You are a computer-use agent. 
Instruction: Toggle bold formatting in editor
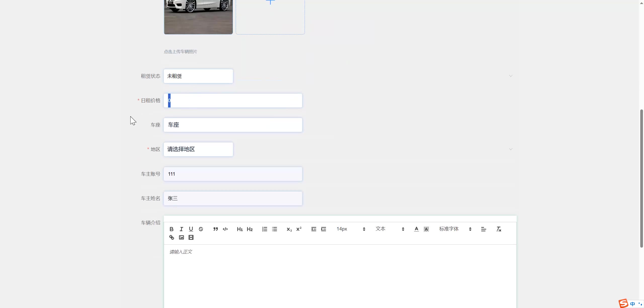coord(172,229)
